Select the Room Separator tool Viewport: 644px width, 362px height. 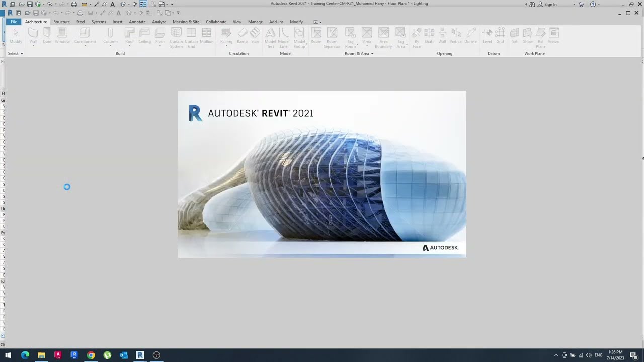pos(332,38)
